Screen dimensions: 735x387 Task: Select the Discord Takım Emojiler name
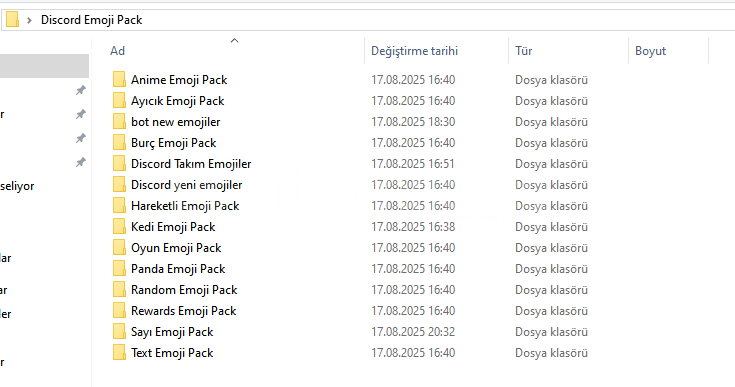tap(191, 164)
